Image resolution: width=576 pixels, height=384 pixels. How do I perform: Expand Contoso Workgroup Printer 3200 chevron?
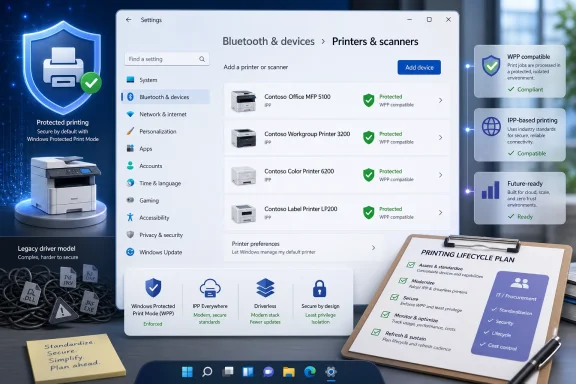(440, 137)
